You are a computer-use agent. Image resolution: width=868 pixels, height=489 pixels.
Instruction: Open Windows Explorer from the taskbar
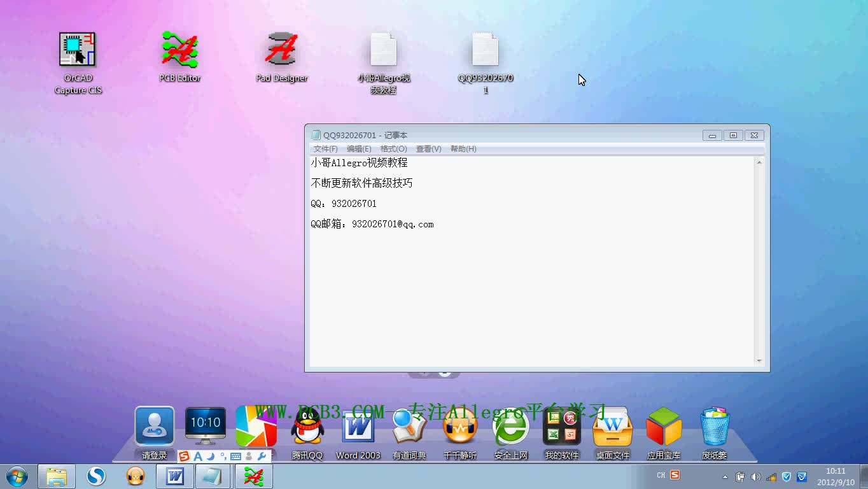pos(57,476)
